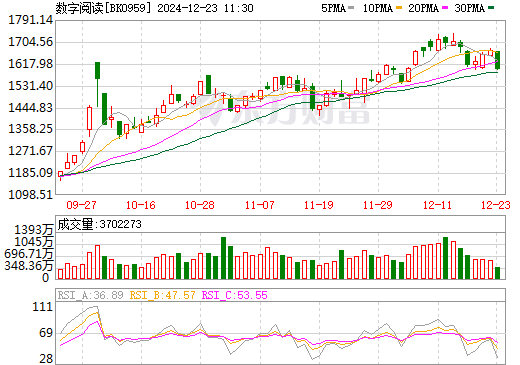Viewport: 520px width, 365px height.
Task: Click the last green candlestick at 12-23
Action: click(497, 60)
